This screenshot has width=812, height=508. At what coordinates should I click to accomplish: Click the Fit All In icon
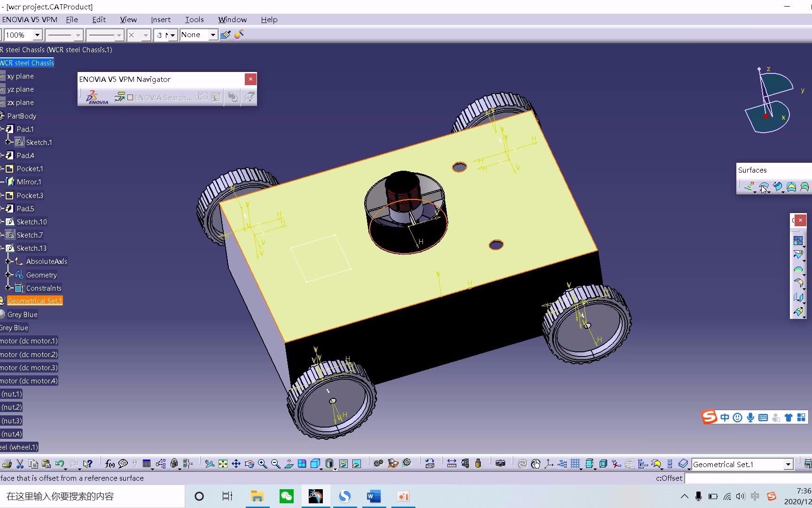point(223,464)
